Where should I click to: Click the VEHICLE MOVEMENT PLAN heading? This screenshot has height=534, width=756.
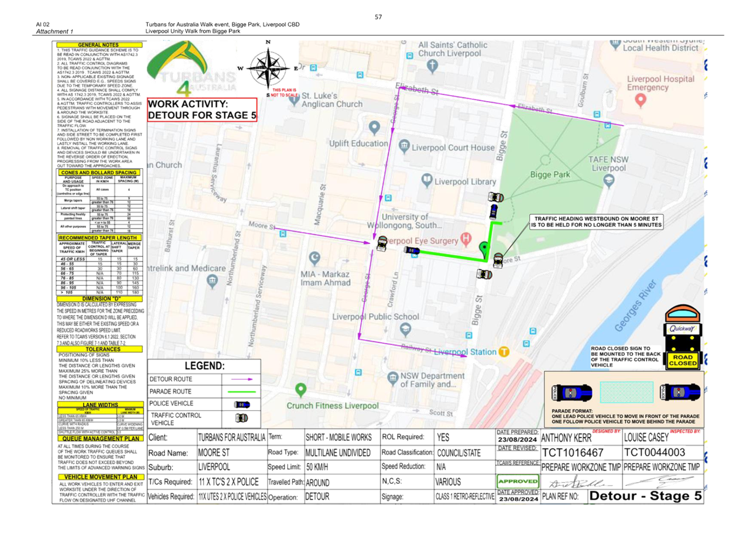pyautogui.click(x=101, y=477)
